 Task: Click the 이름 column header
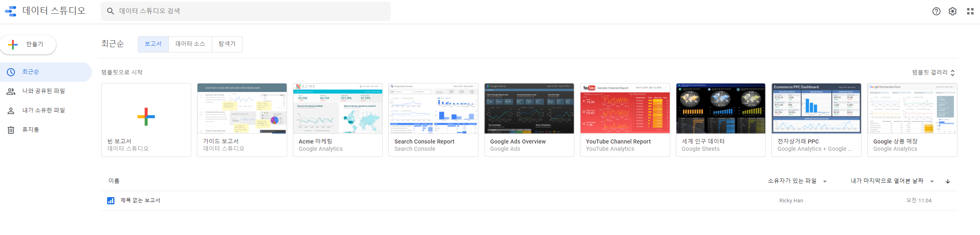114,181
